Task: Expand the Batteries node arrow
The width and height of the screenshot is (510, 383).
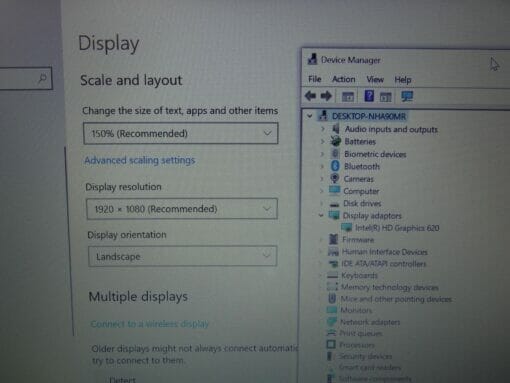Action: click(x=322, y=141)
